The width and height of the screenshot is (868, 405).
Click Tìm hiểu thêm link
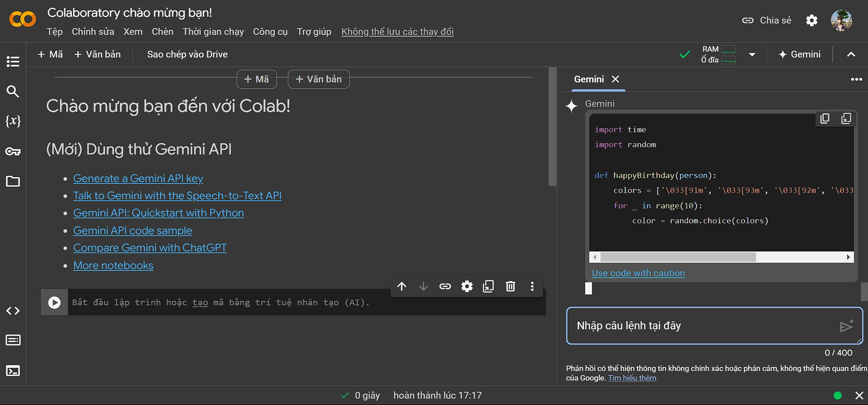(x=632, y=378)
